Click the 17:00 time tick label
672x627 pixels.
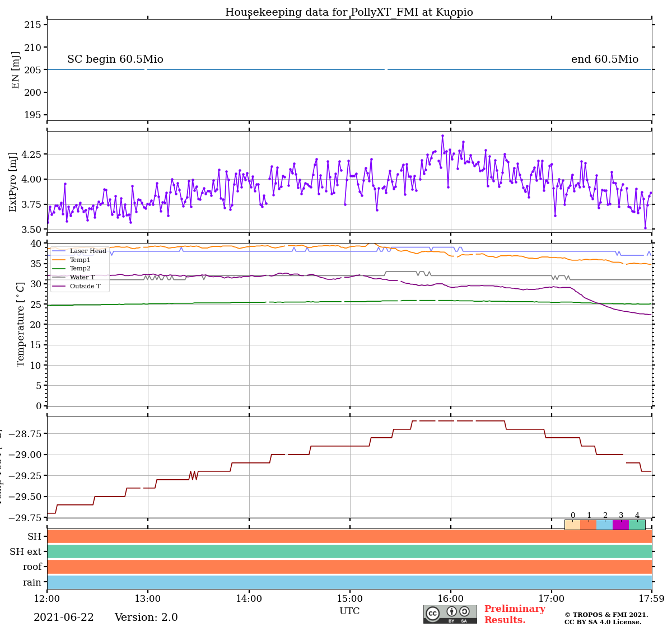(x=552, y=599)
